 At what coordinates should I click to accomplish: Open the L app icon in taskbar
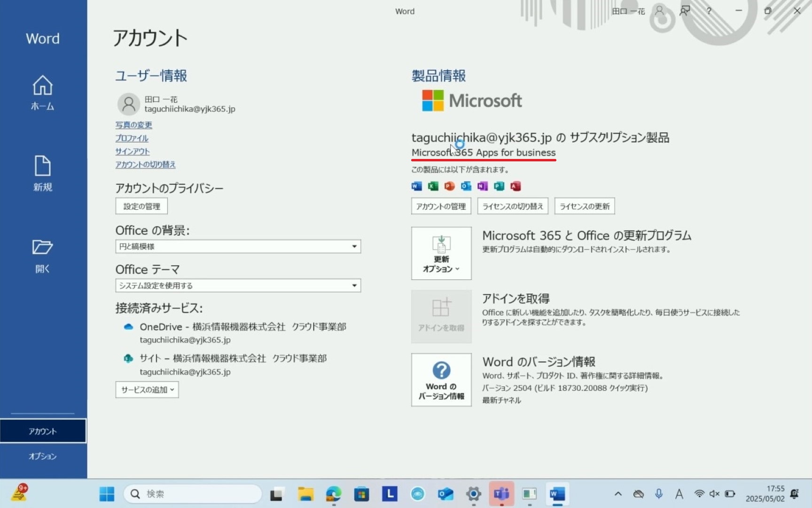click(x=390, y=494)
